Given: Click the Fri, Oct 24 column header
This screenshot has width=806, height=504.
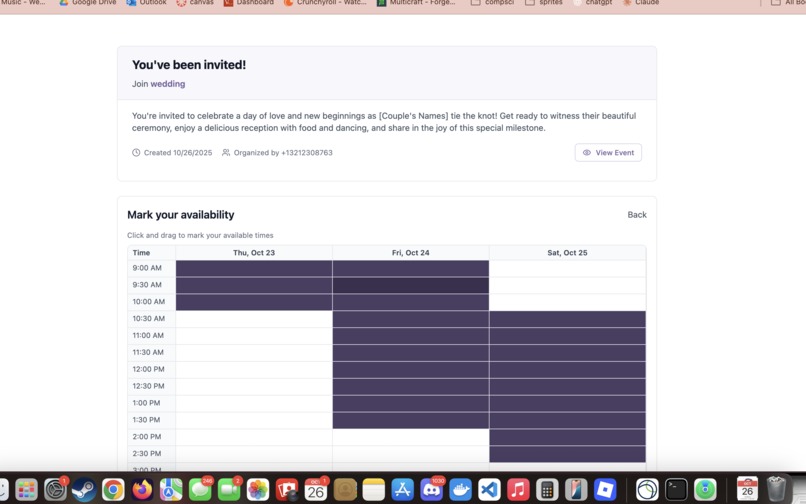Looking at the screenshot, I should (410, 253).
